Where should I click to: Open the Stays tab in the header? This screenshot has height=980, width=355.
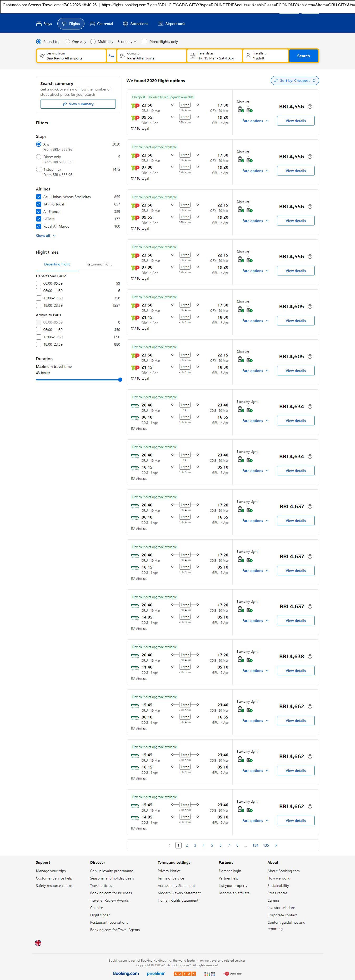click(x=44, y=24)
